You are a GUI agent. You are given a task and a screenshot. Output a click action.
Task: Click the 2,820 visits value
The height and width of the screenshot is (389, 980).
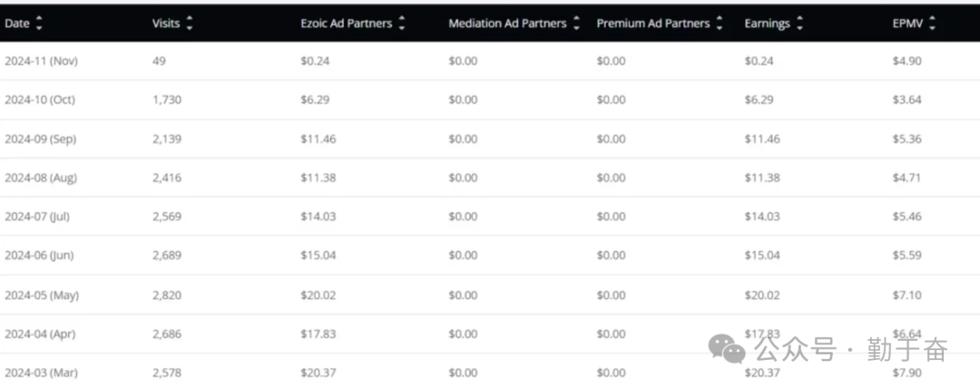pos(167,295)
